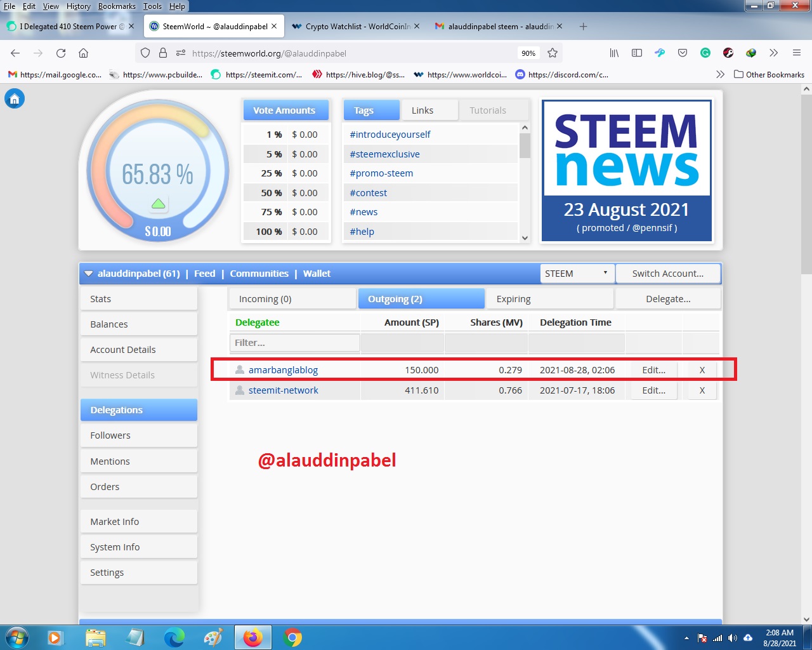Click the tracking protection shield icon
Viewport: 812px width, 650px height.
(x=145, y=53)
